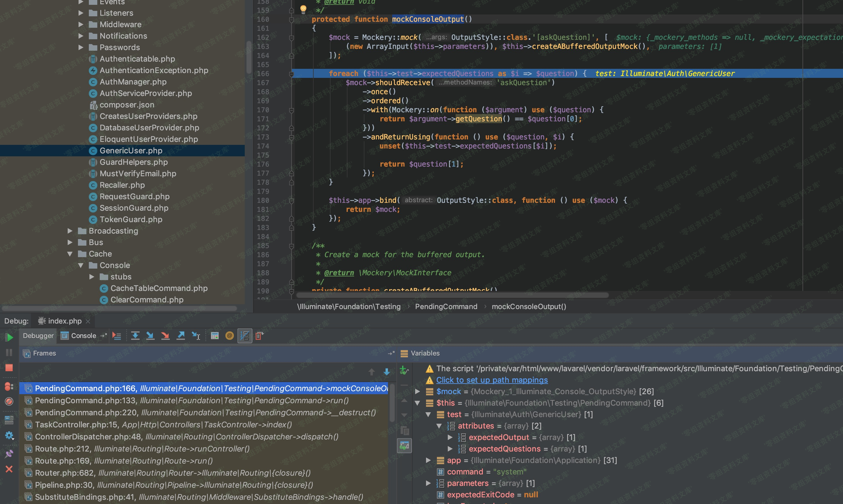Expand the Broadcasting folder
Viewport: 843px width, 504px height.
tap(70, 231)
